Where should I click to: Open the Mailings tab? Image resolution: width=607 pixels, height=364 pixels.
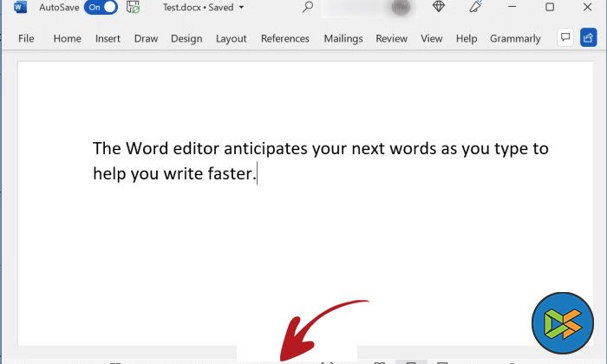coord(343,39)
